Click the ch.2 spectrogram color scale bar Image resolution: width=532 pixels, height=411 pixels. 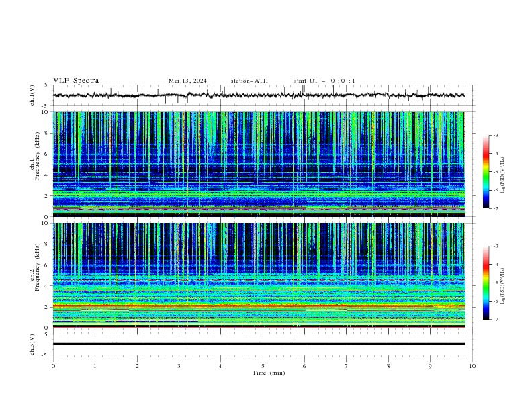click(x=486, y=283)
